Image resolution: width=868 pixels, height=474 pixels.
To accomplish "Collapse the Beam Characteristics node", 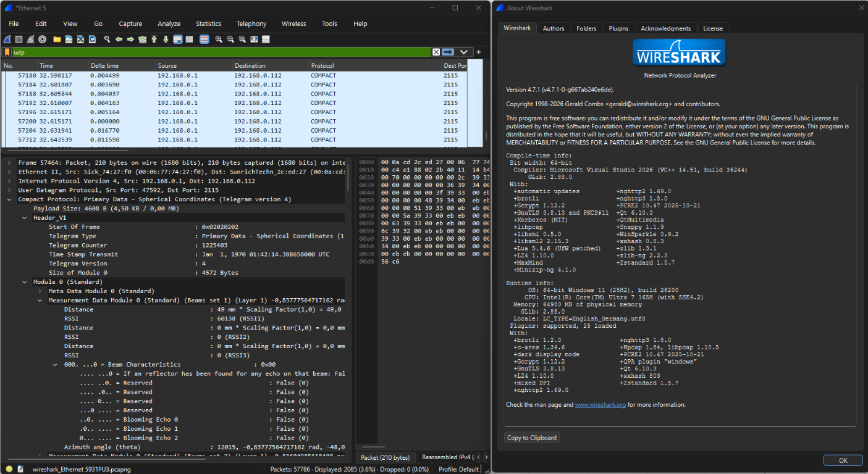I will [x=56, y=365].
